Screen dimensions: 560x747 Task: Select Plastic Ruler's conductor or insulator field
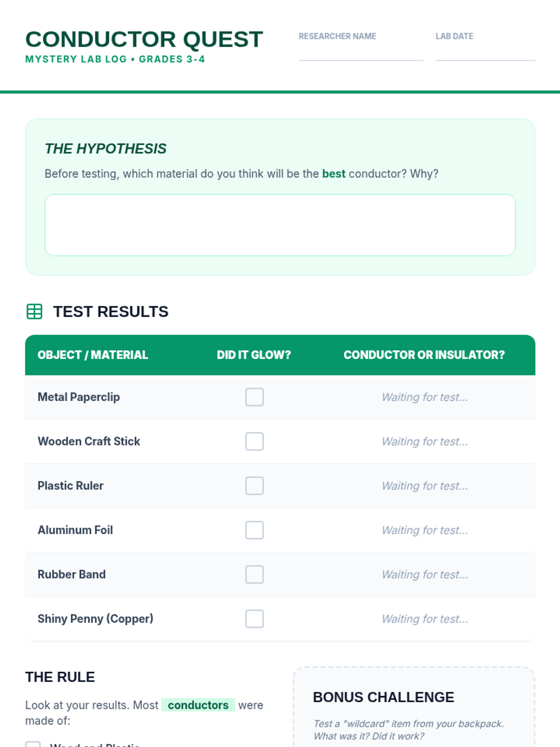(x=425, y=486)
